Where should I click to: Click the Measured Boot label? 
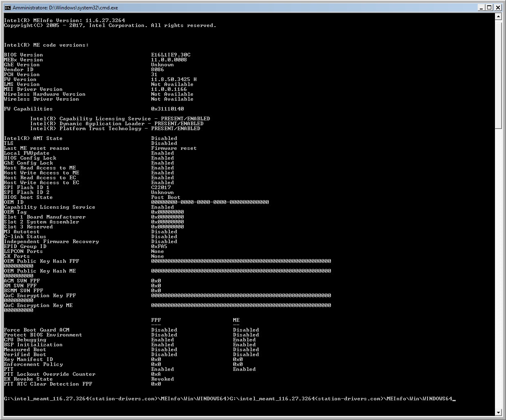[x=25, y=350]
